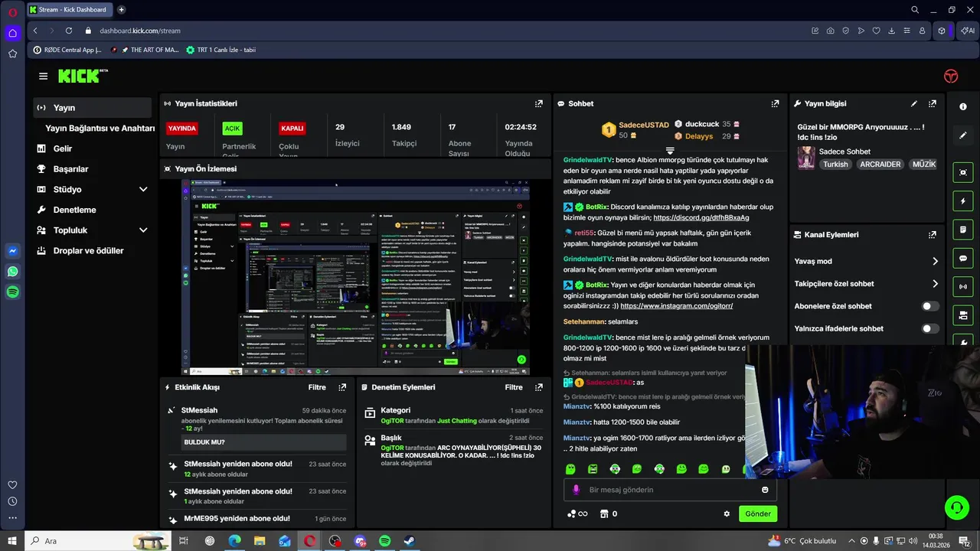Open Filtre in Etkinlik Akışı panel
Screen dimensions: 980x551
(317, 387)
